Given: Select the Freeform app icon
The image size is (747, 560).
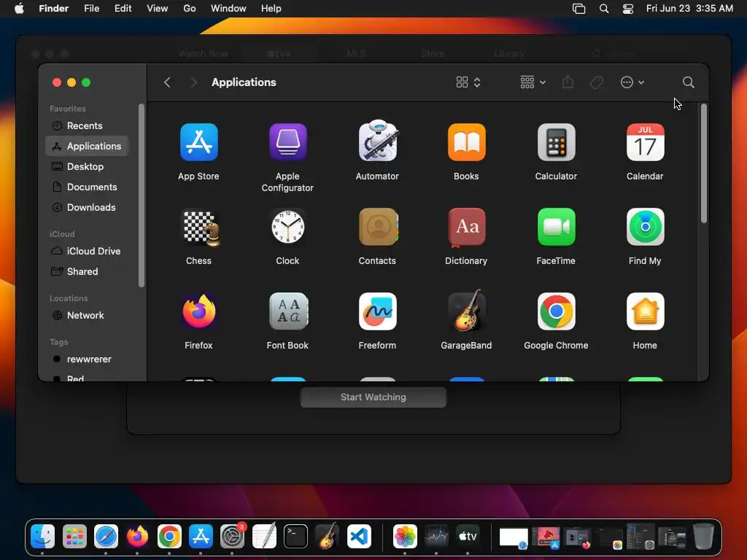Looking at the screenshot, I should pos(377,311).
